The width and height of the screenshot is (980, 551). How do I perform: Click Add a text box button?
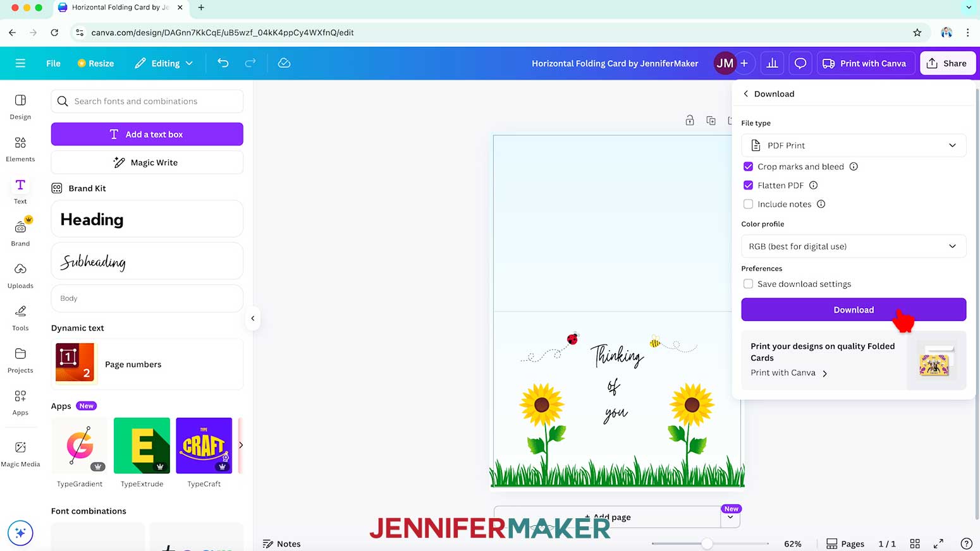tap(147, 134)
